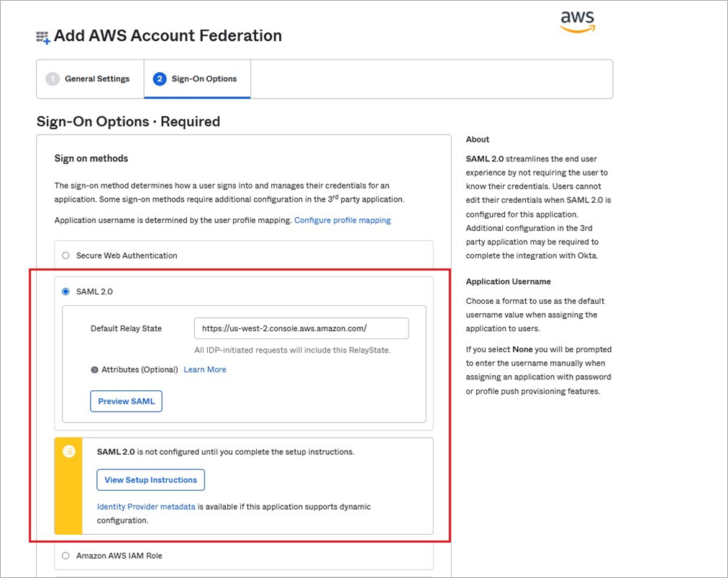This screenshot has width=728, height=578.
Task: Select the SAML 2.0 radio button
Action: point(66,292)
